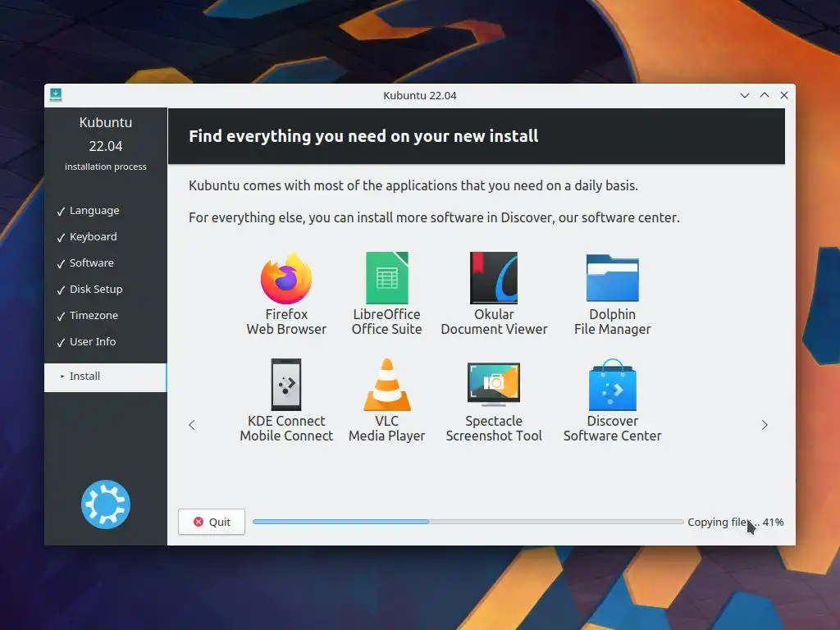
Task: Click the 'Discover Software Center' label
Action: pos(612,428)
